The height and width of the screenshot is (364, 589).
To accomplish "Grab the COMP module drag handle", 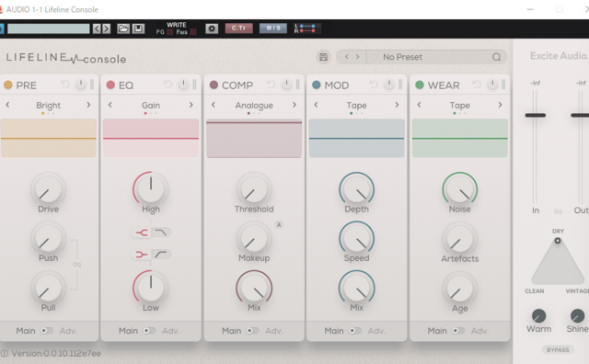I will (298, 85).
